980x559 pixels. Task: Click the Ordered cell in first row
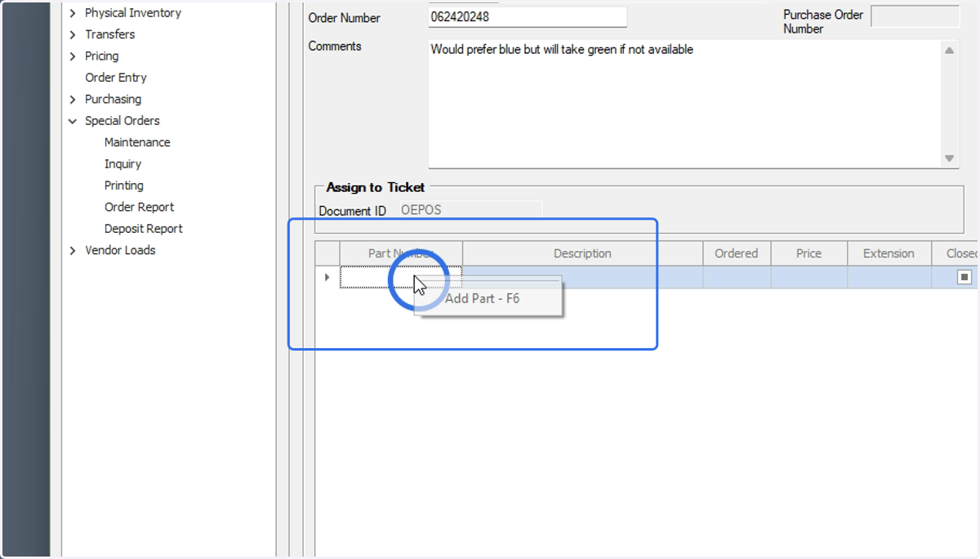[x=737, y=277]
